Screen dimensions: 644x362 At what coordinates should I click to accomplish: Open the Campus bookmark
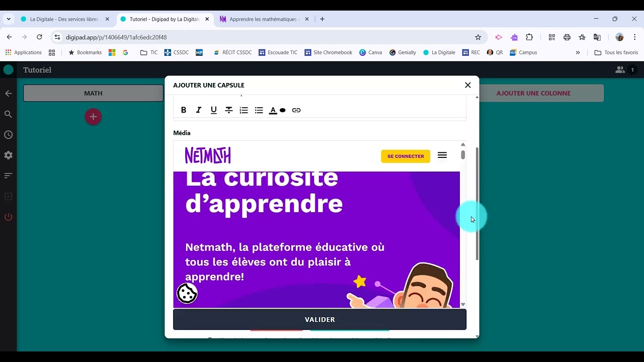523,52
